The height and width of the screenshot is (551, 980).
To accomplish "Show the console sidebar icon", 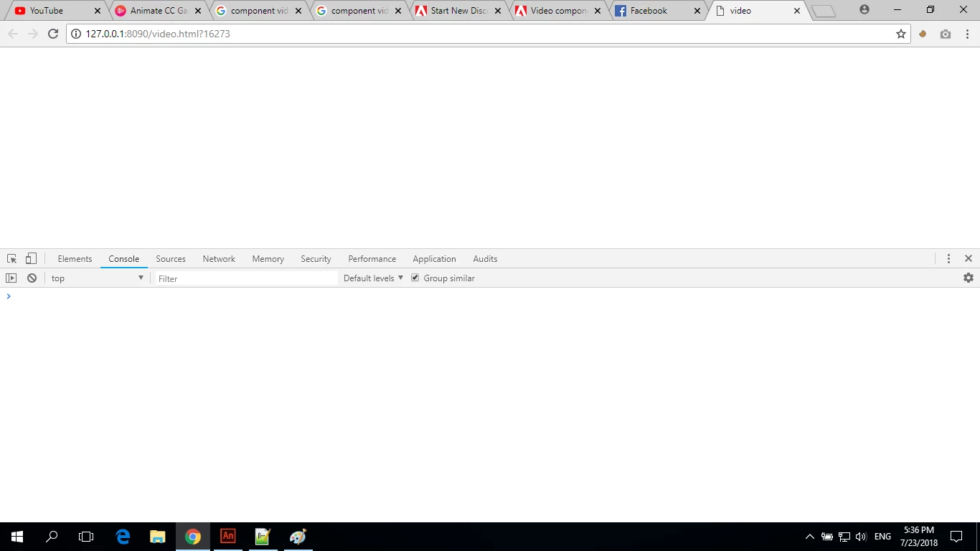I will coord(11,278).
